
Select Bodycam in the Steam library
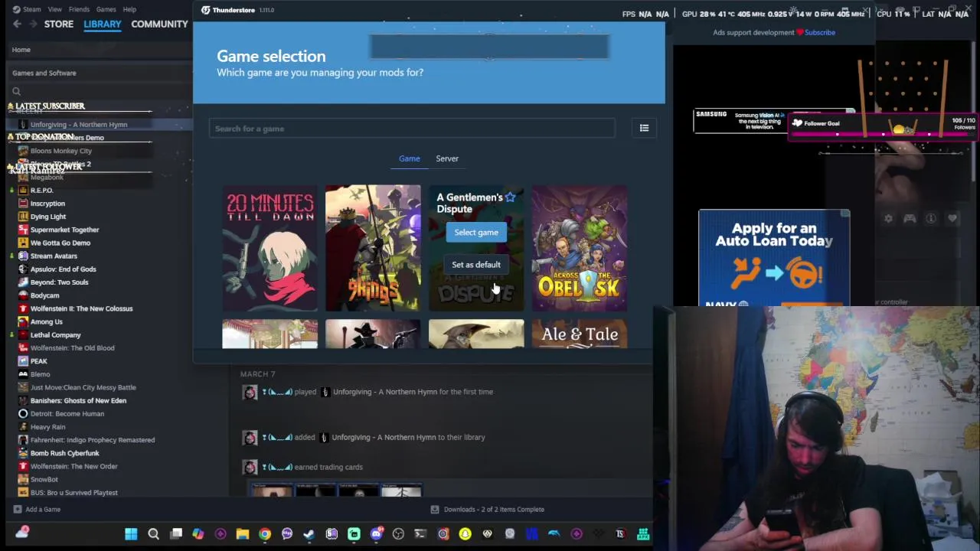pos(44,295)
